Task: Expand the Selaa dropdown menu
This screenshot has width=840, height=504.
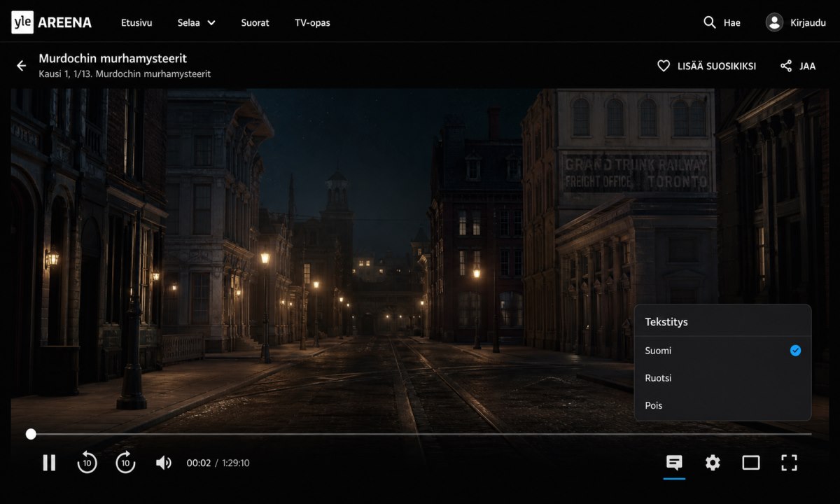Action: (x=196, y=22)
